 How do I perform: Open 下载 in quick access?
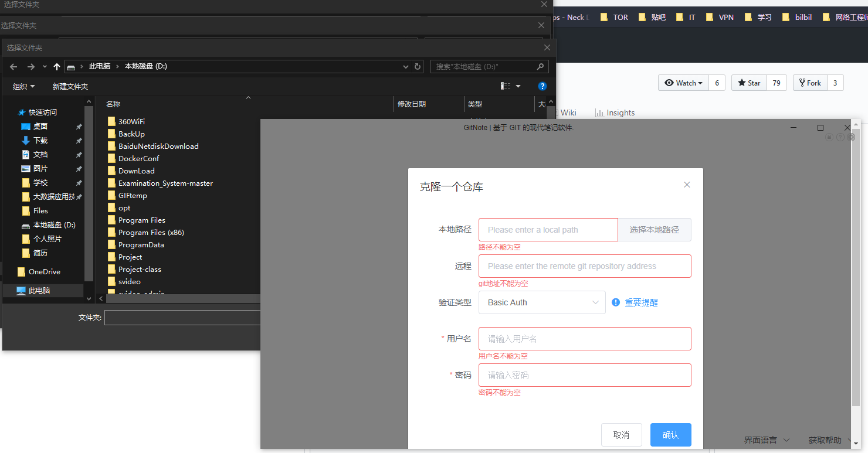click(x=40, y=140)
